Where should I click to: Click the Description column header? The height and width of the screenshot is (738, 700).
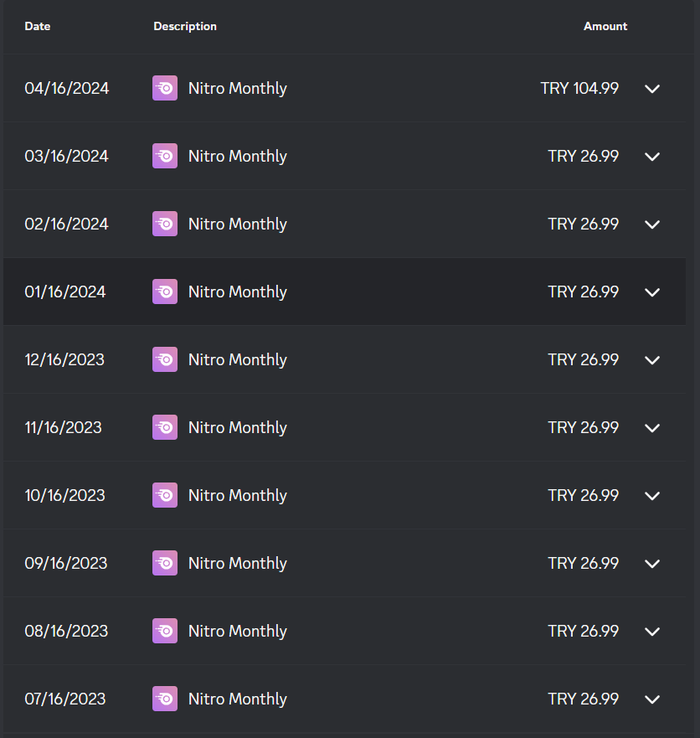(185, 26)
